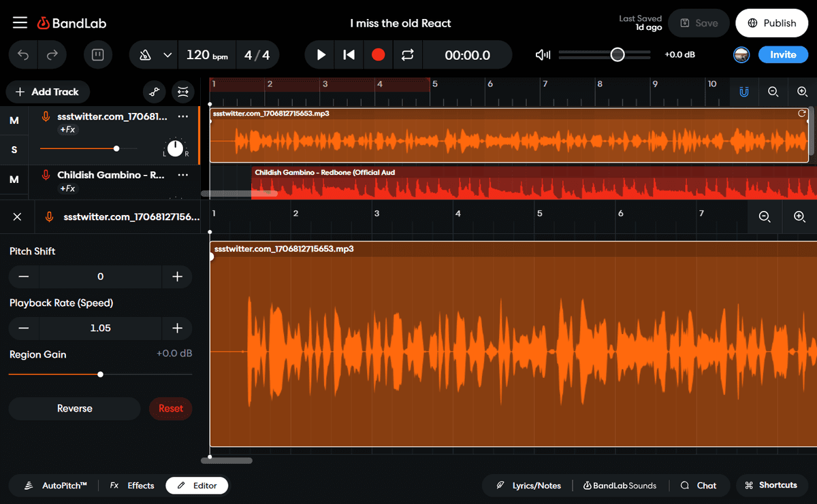Toggle loop cycle mode
This screenshot has width=817, height=504.
[408, 55]
